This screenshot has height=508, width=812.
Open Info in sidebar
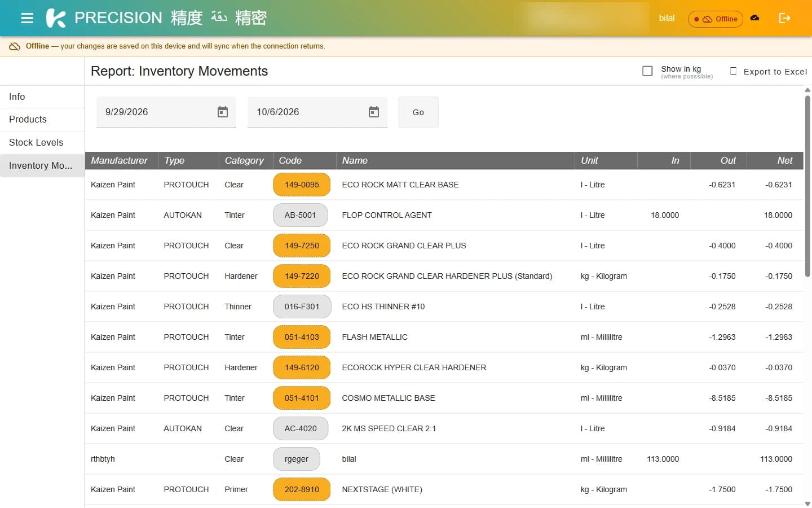click(42, 97)
